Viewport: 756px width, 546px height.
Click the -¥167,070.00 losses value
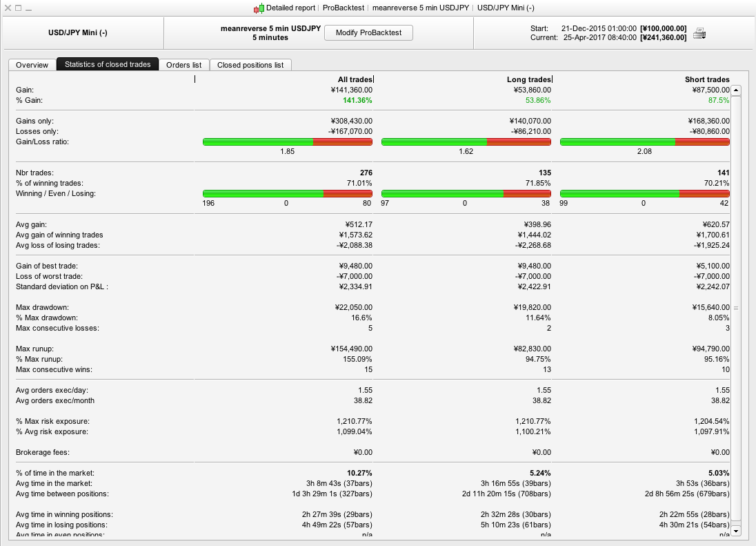click(350, 131)
